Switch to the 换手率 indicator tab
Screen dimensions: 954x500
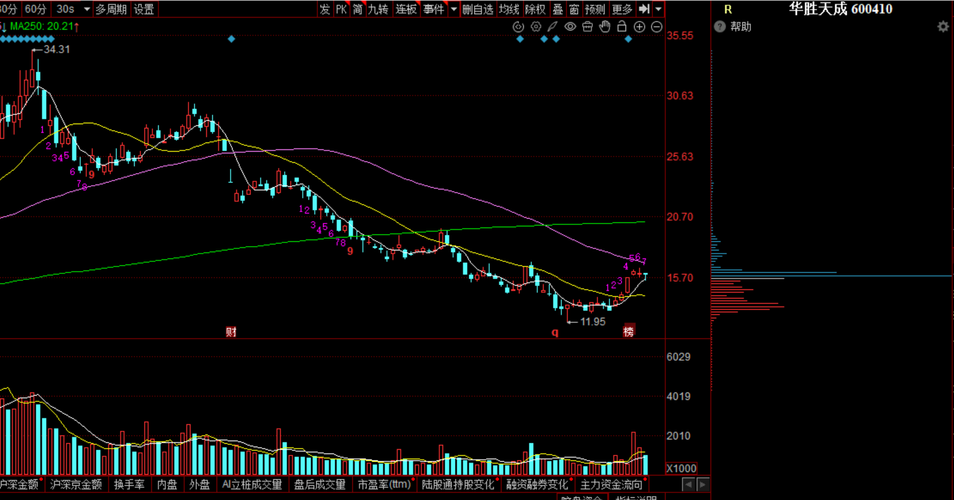pos(130,484)
